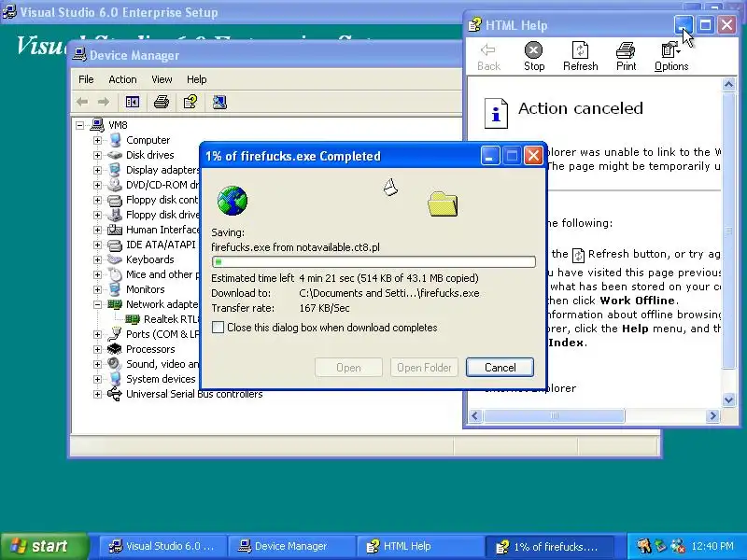Switch to Device Manager taskbar button
The width and height of the screenshot is (747, 560).
point(290,546)
